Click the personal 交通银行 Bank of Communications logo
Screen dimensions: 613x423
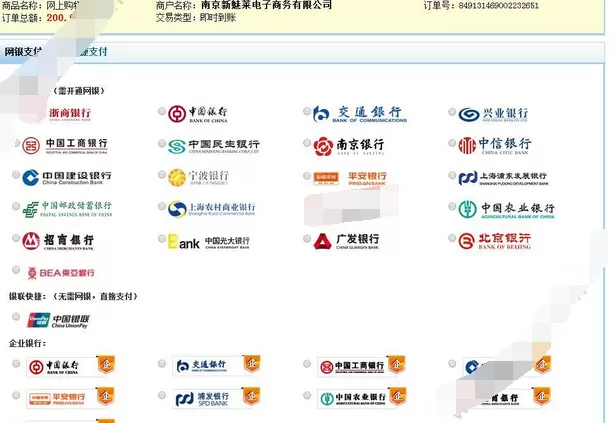360,114
